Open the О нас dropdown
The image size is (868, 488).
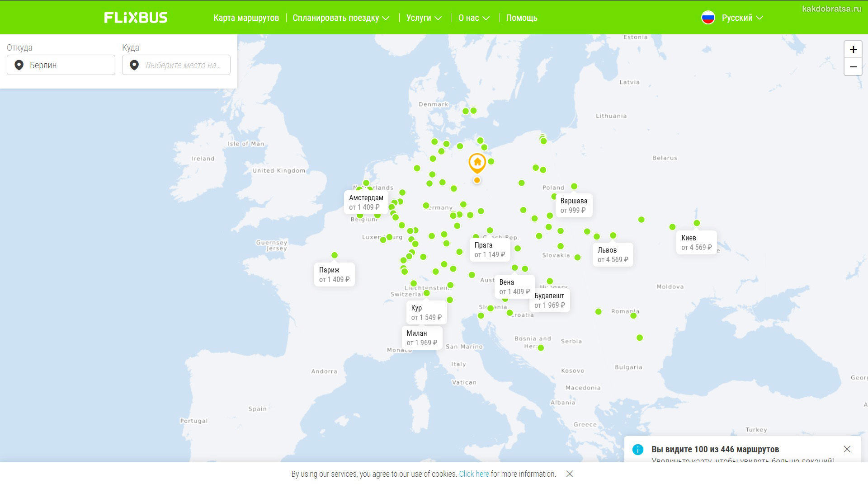click(474, 18)
